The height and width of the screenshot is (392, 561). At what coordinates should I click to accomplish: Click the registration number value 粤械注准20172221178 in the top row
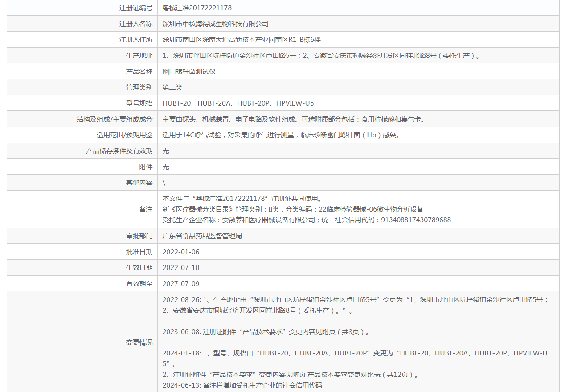click(197, 8)
